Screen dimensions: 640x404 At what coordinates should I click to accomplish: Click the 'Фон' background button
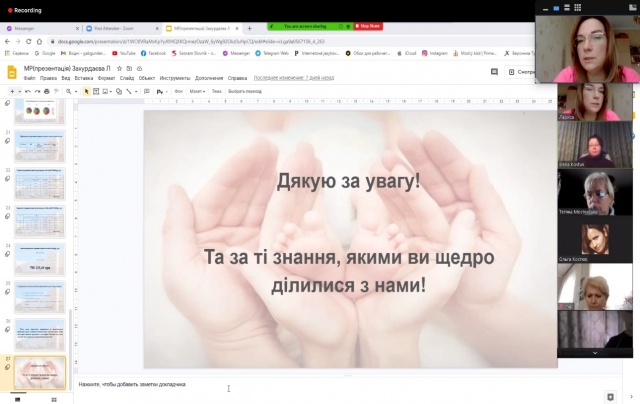[179, 91]
